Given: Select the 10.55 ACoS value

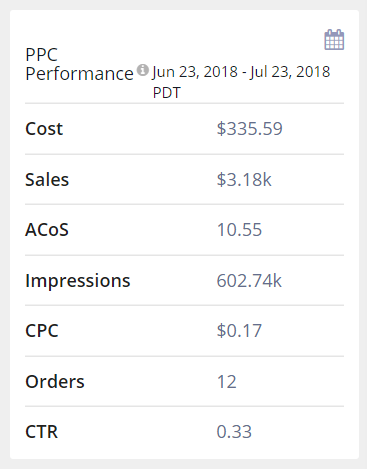Looking at the screenshot, I should pos(239,230).
